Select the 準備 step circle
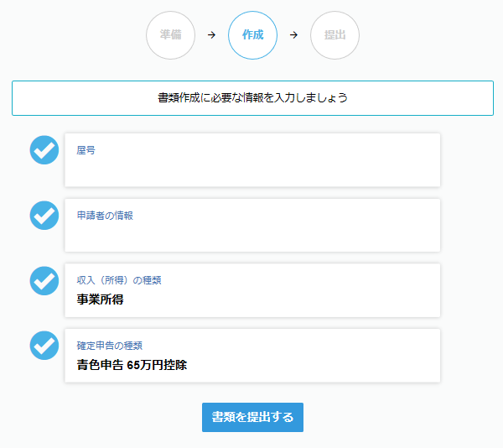 click(171, 35)
